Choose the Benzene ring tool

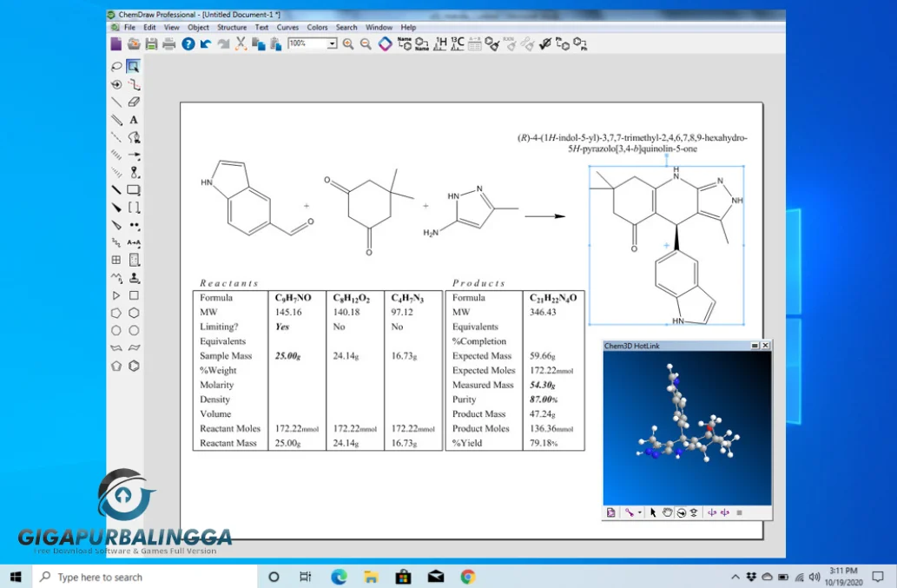tap(134, 366)
